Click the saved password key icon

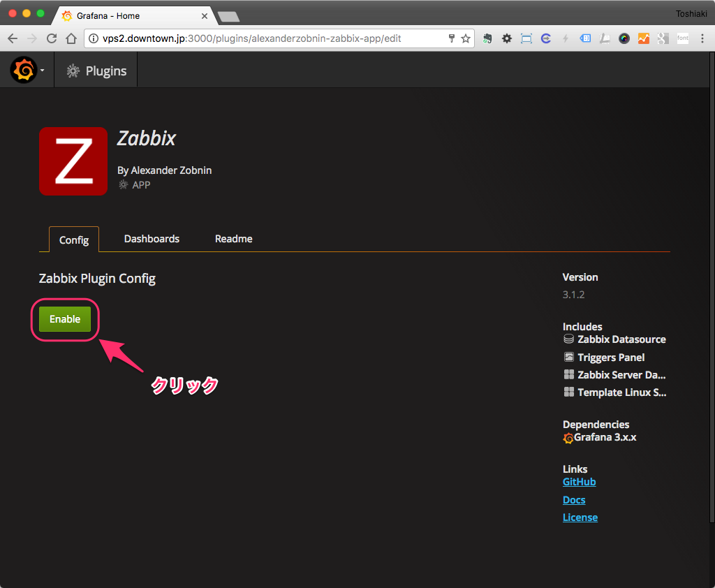(452, 38)
